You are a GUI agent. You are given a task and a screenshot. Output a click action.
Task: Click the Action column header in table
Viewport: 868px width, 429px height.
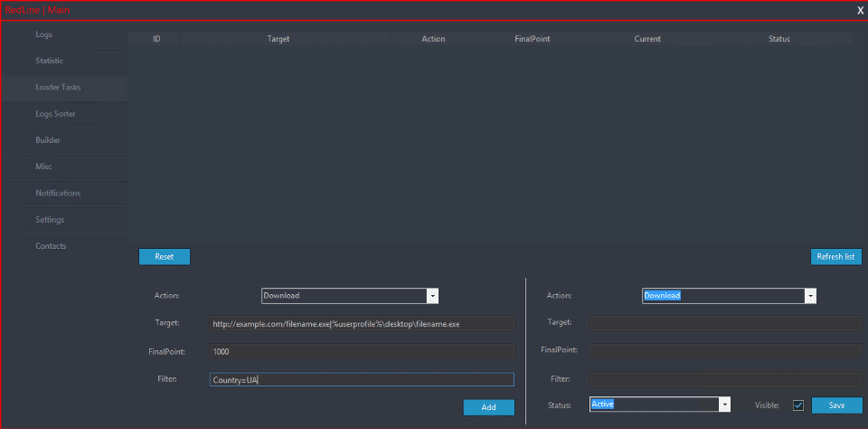(x=433, y=39)
